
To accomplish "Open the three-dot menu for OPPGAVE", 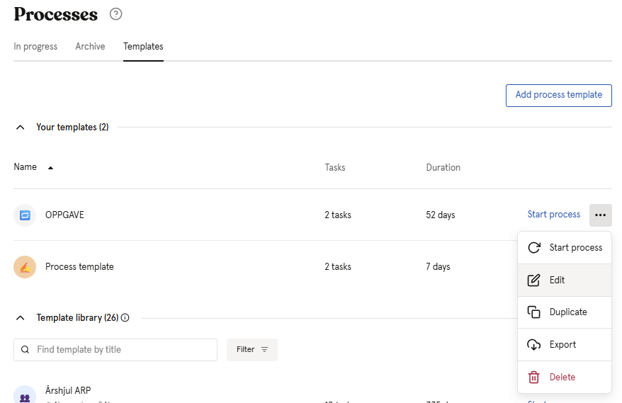I will click(600, 215).
